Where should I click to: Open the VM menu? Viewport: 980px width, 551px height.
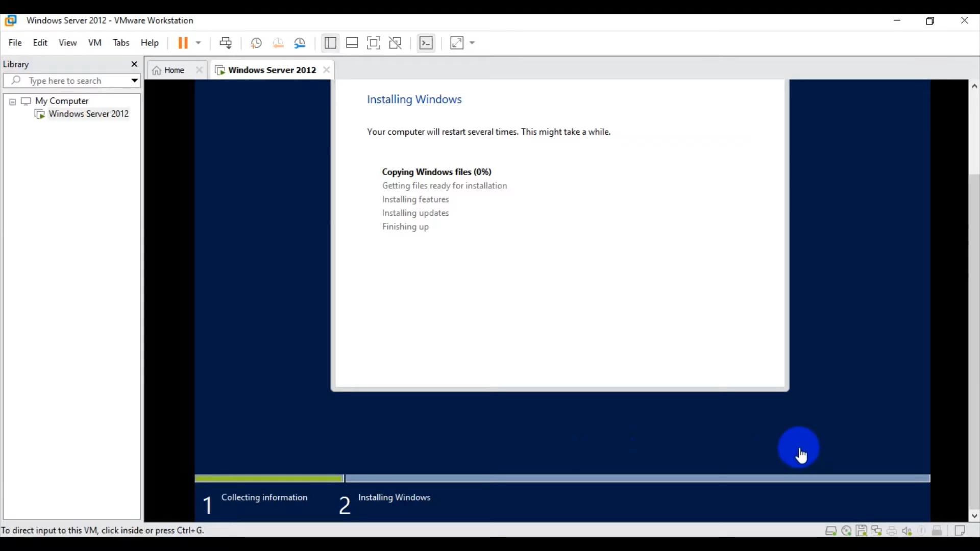tap(95, 43)
